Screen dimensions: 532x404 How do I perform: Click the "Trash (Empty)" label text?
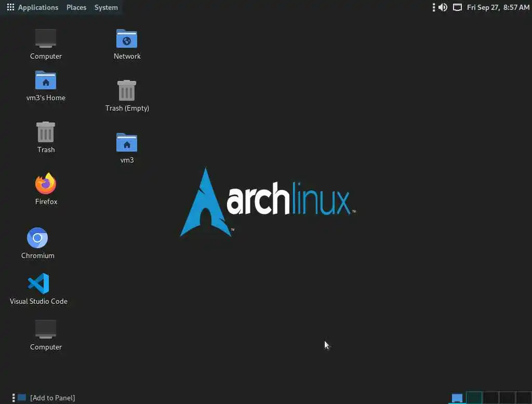point(127,108)
